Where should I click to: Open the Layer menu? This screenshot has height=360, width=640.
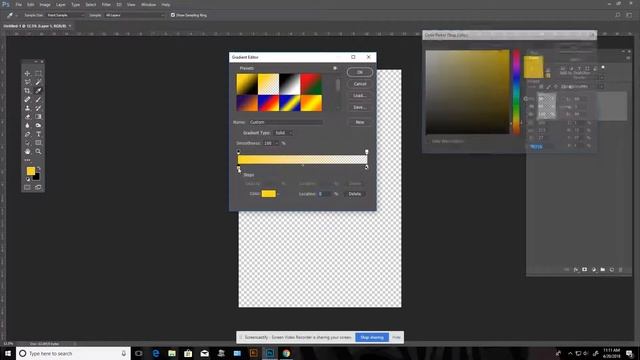point(60,4)
